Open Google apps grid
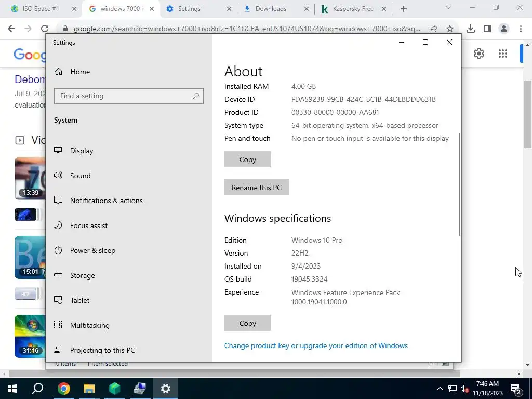 coord(503,54)
